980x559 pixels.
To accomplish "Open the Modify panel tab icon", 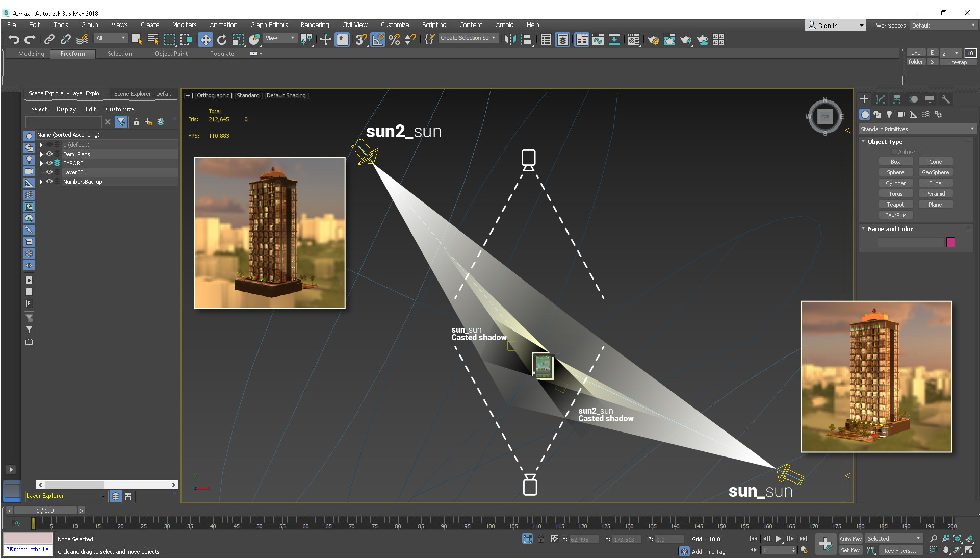I will (x=880, y=99).
